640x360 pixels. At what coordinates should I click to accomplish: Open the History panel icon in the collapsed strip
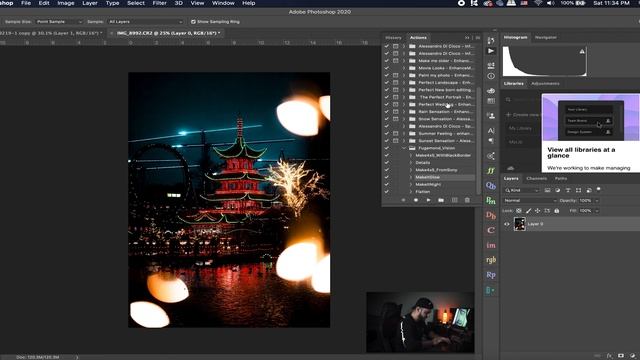click(491, 40)
